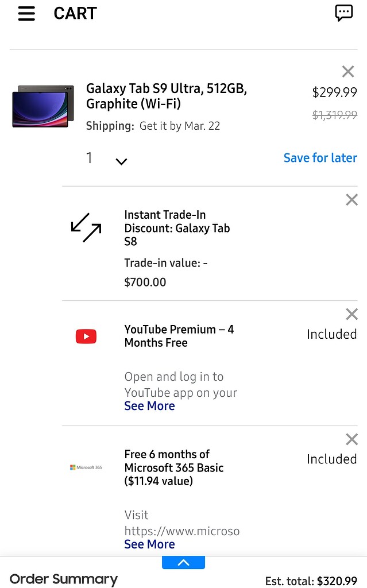Dismiss the YouTube Premium offer

[351, 314]
